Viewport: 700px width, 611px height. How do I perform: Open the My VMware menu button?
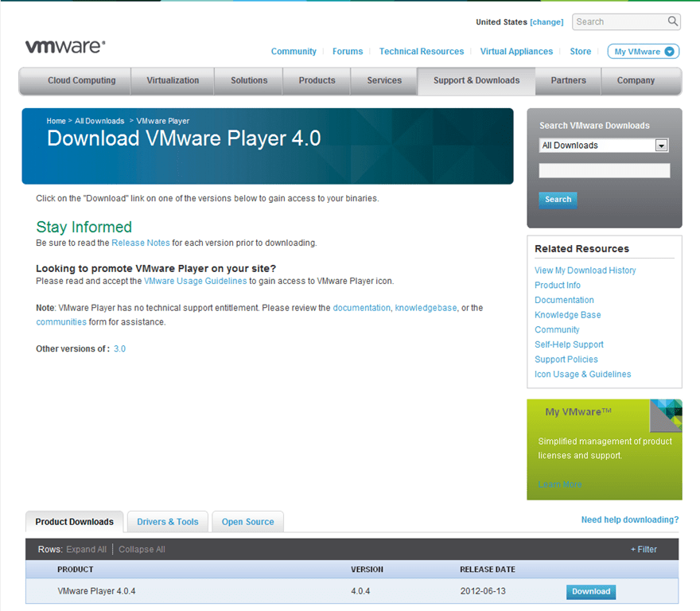click(644, 52)
